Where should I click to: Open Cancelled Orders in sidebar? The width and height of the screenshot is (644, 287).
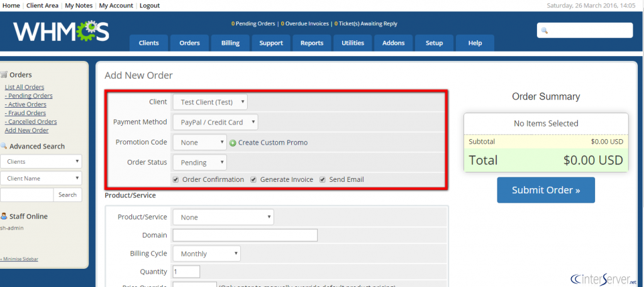coord(31,121)
